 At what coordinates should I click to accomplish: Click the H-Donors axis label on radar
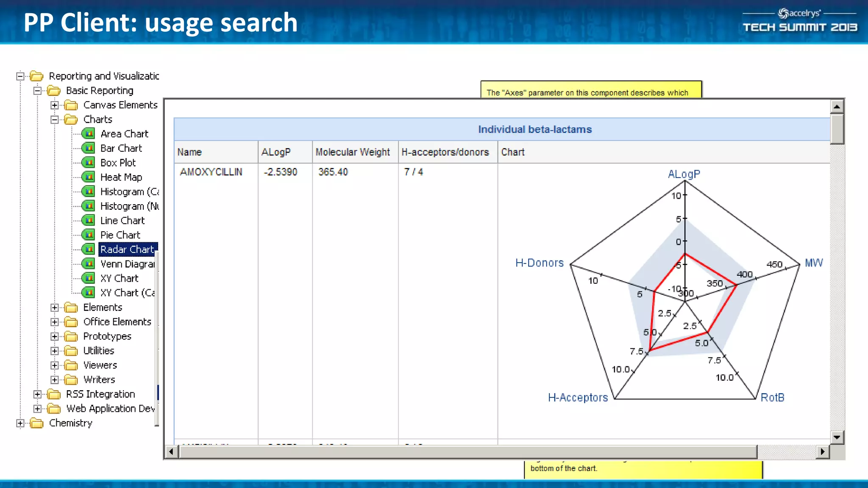(540, 263)
